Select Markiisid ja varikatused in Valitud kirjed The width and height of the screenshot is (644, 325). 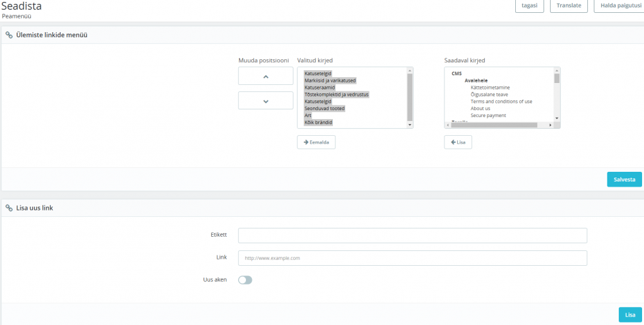[330, 80]
